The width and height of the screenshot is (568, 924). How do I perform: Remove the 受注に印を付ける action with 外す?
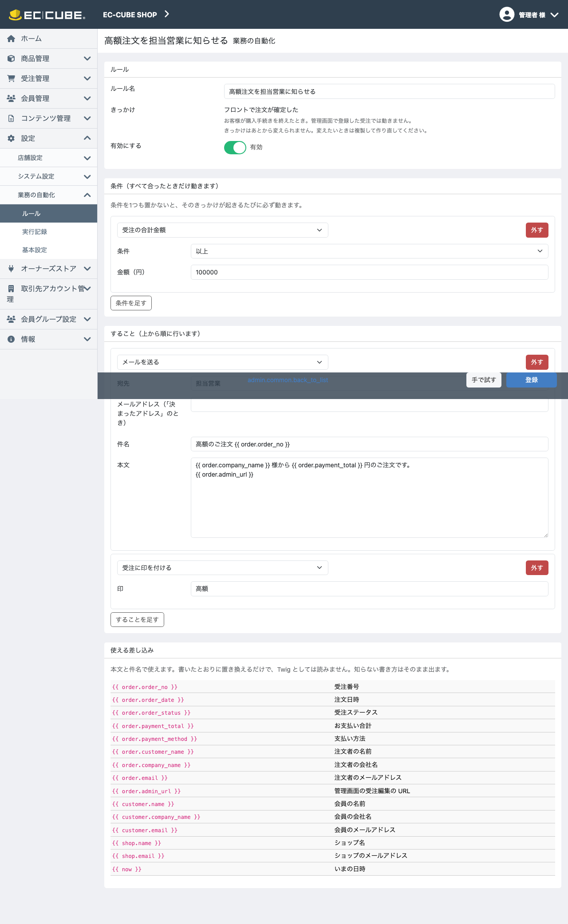pos(537,568)
